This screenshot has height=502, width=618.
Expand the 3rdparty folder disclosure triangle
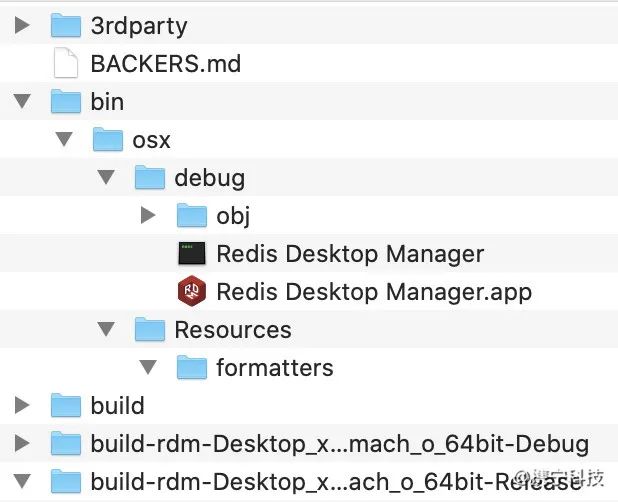click(22, 25)
